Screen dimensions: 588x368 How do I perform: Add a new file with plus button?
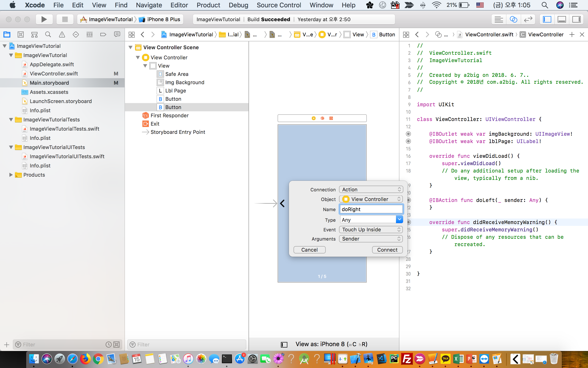point(7,344)
